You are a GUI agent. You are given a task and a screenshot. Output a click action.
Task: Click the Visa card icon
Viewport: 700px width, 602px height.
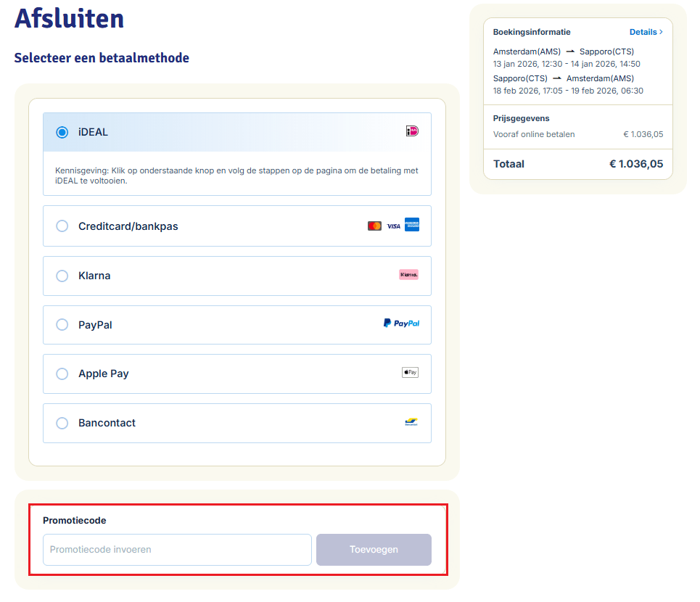tap(392, 225)
